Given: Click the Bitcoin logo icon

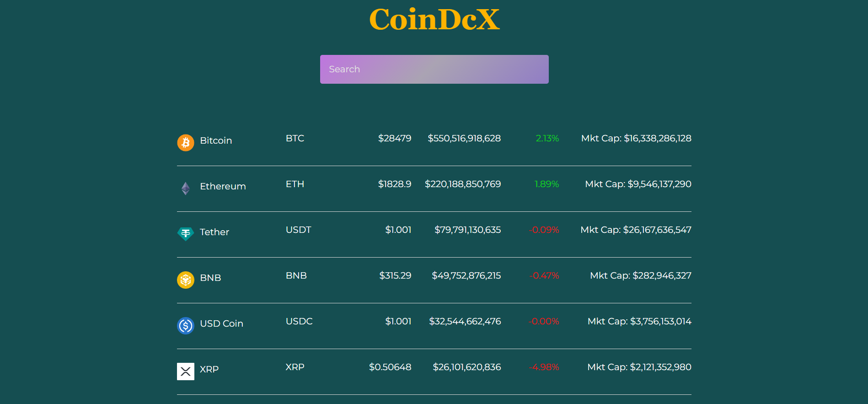Looking at the screenshot, I should [x=186, y=143].
